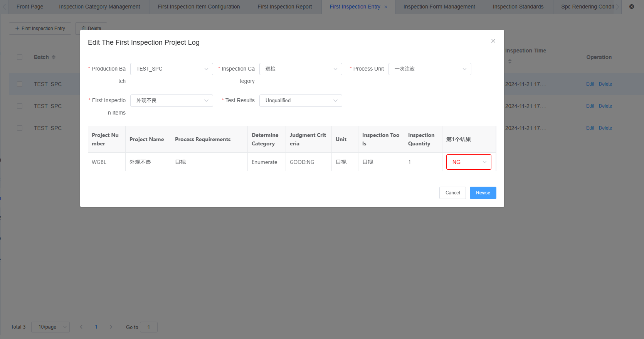Click the Delete toolbar button

pos(91,29)
